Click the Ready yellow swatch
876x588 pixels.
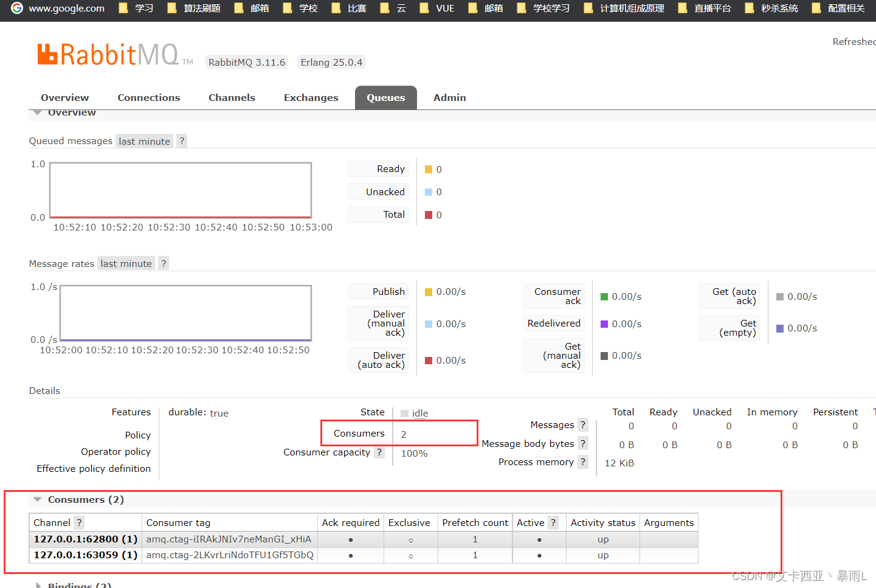point(429,170)
